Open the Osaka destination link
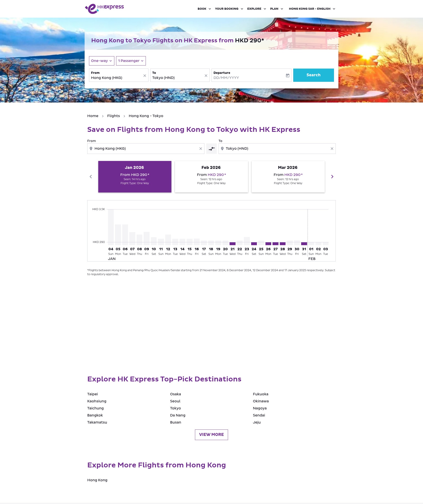 pyautogui.click(x=176, y=394)
